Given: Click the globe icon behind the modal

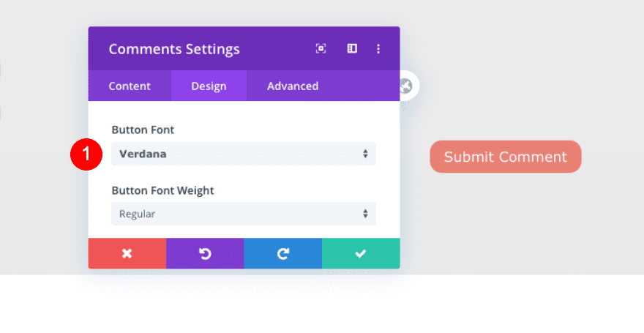Looking at the screenshot, I should pos(407,87).
